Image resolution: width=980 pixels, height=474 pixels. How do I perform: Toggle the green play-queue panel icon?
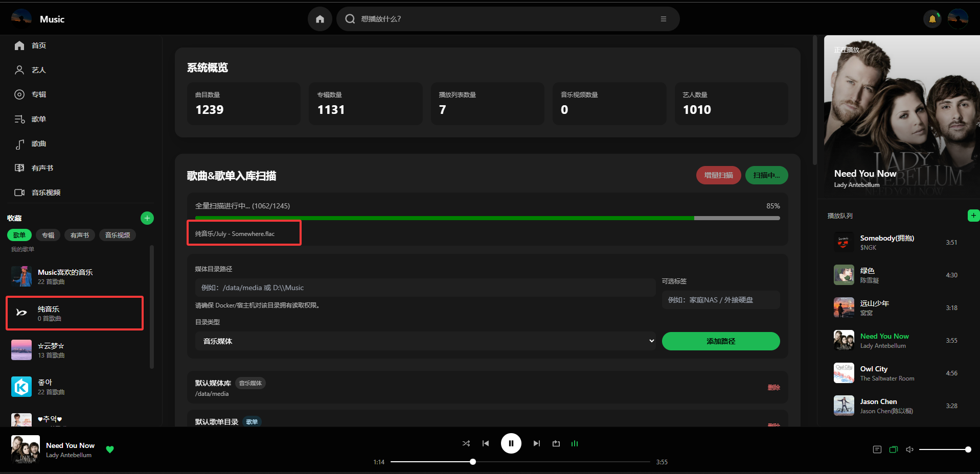point(894,449)
